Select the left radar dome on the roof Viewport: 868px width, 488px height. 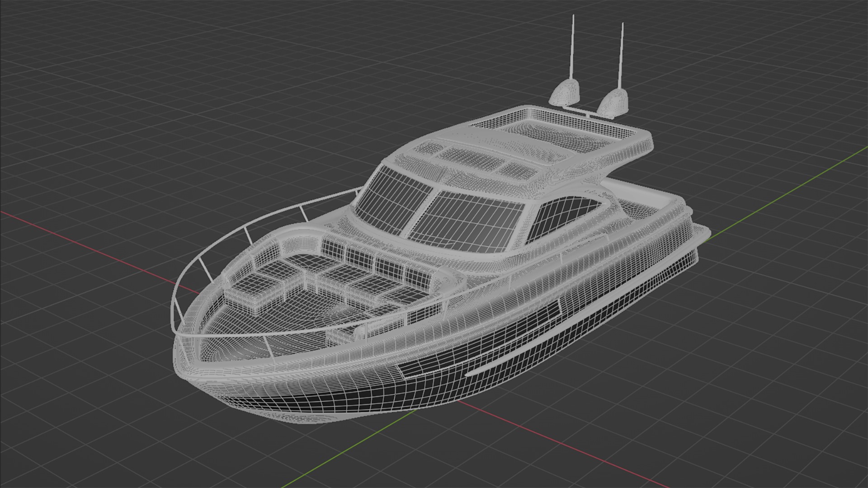(565, 93)
